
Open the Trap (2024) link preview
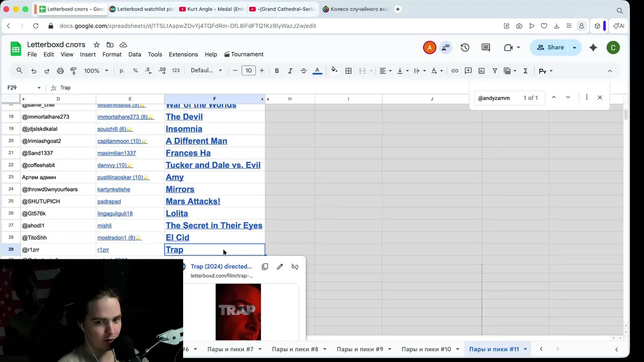tap(221, 266)
